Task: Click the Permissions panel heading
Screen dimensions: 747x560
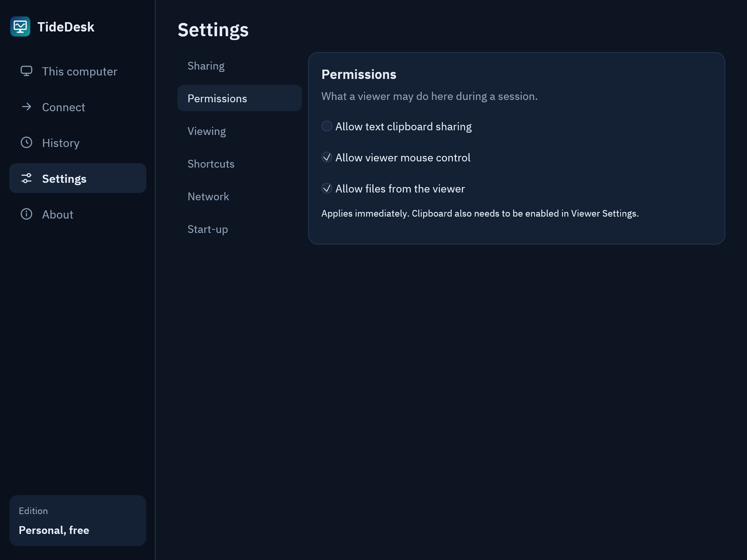Action: click(x=359, y=74)
